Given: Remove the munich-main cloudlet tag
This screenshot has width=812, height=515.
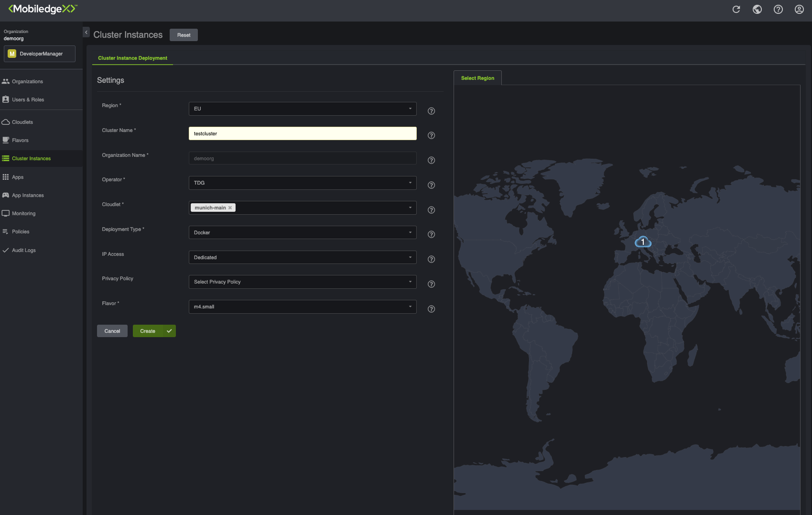Looking at the screenshot, I should tap(230, 208).
